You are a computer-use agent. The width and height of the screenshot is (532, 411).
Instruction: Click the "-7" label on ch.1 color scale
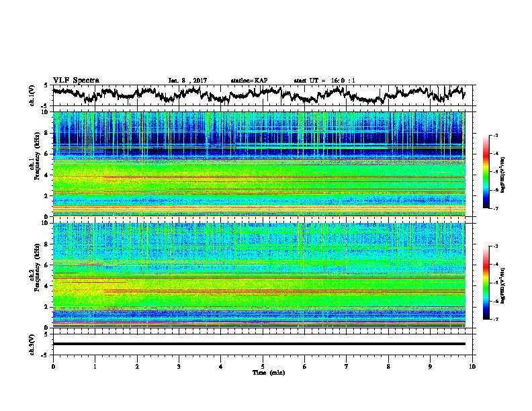coord(495,208)
